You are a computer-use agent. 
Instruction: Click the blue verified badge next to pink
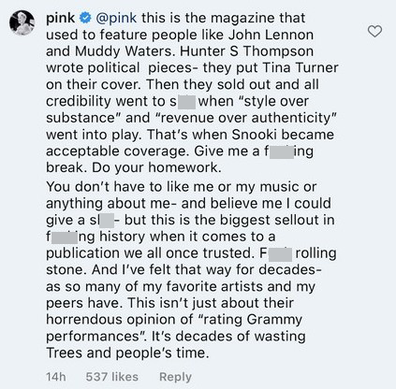[86, 18]
